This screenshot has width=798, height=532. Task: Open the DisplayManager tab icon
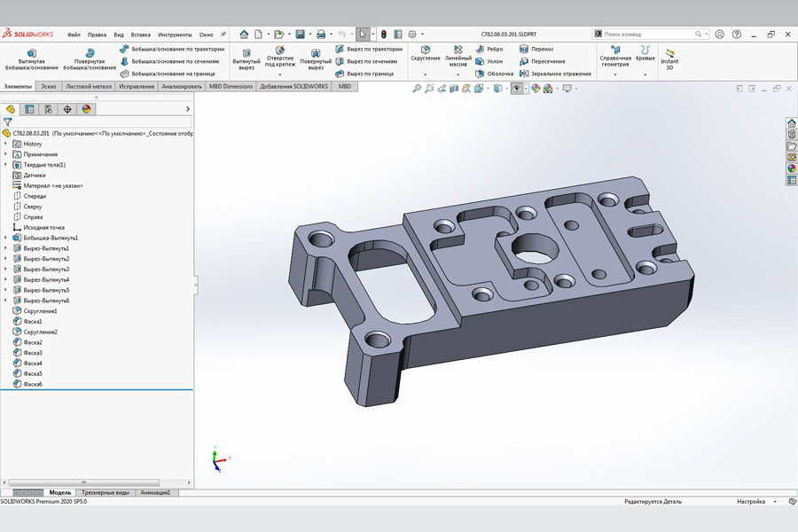(x=86, y=109)
